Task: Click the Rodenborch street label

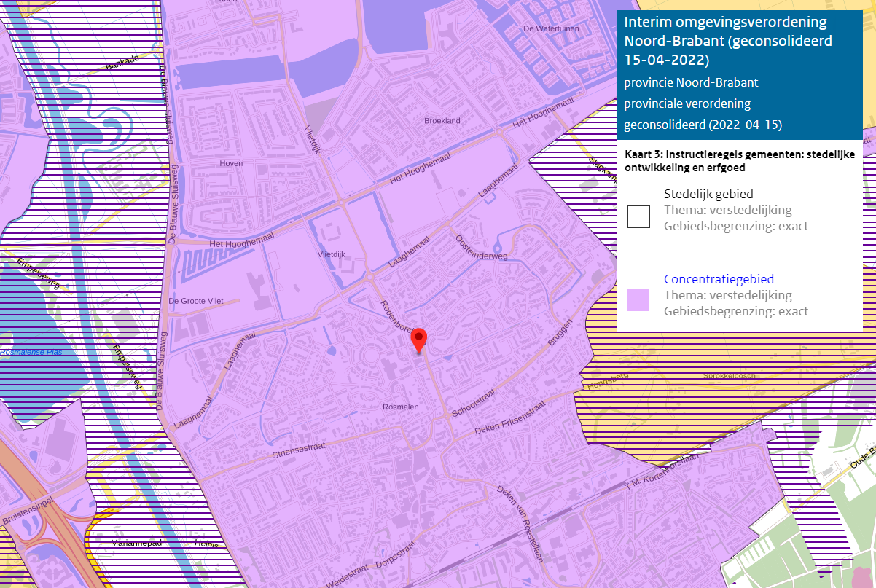Action: click(397, 318)
